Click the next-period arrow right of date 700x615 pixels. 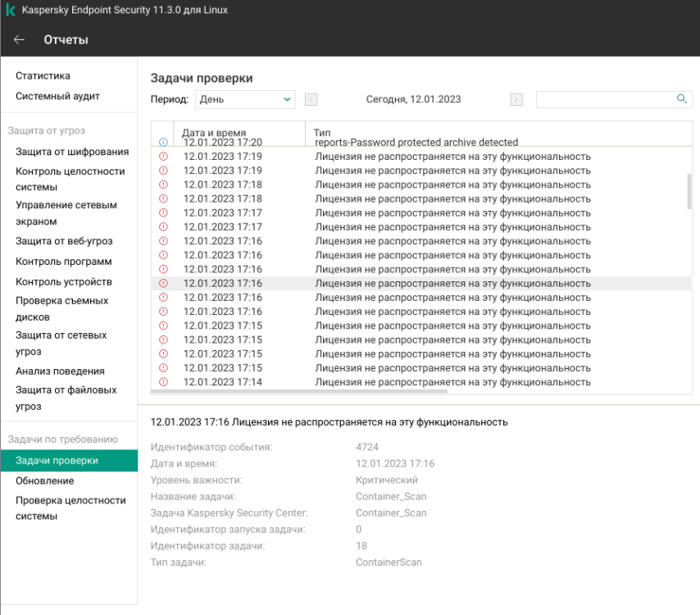516,99
